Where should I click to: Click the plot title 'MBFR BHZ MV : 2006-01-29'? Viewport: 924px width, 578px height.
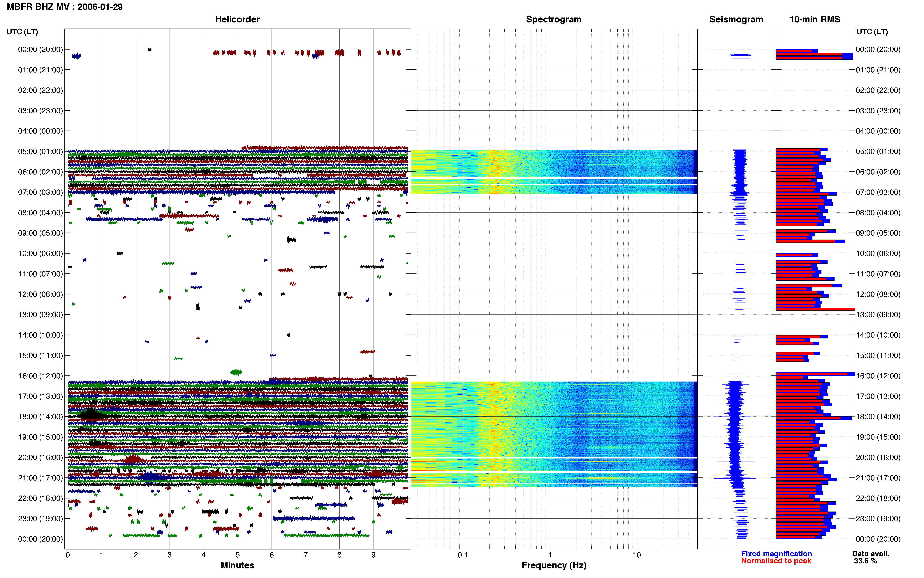[65, 7]
